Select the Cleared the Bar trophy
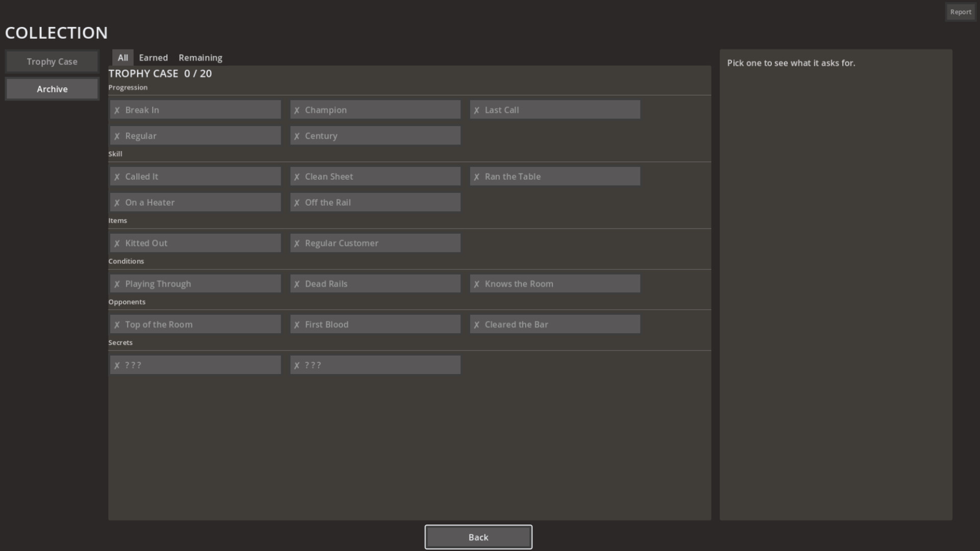This screenshot has height=551, width=980. pyautogui.click(x=555, y=324)
